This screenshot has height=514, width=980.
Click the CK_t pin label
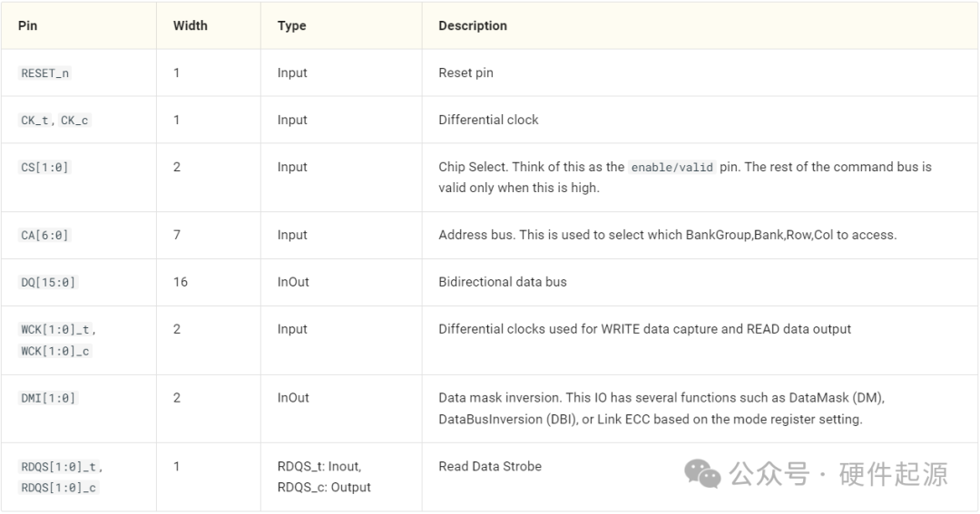coord(35,121)
